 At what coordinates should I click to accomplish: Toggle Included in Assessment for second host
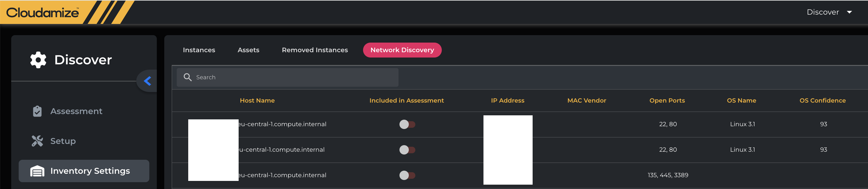(x=407, y=150)
